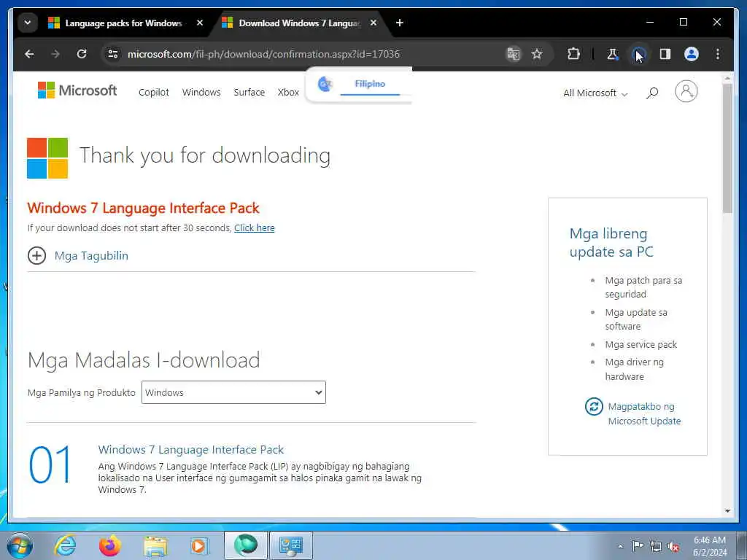Screen dimensions: 747x560
Task: Click the scrollbar down arrow
Action: pyautogui.click(x=727, y=511)
